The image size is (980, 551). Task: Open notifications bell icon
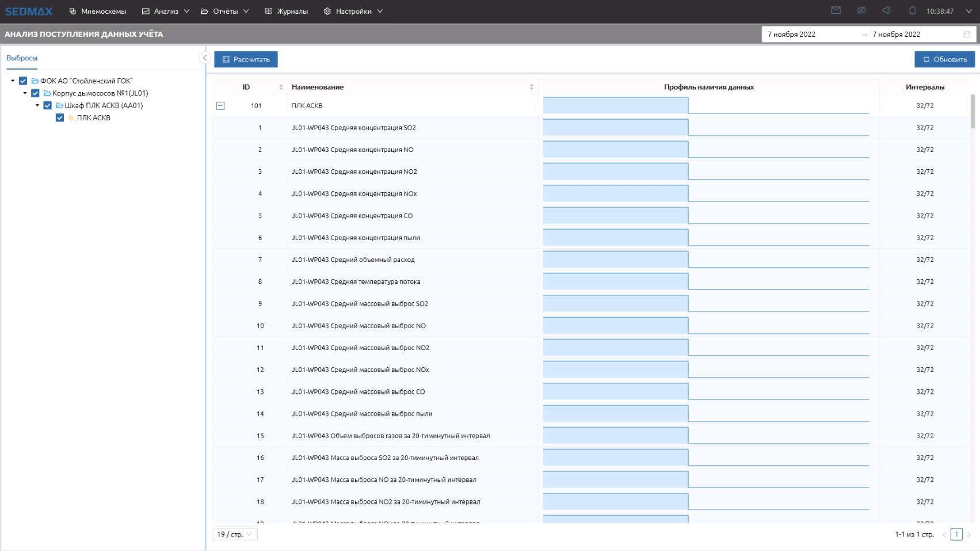(912, 10)
